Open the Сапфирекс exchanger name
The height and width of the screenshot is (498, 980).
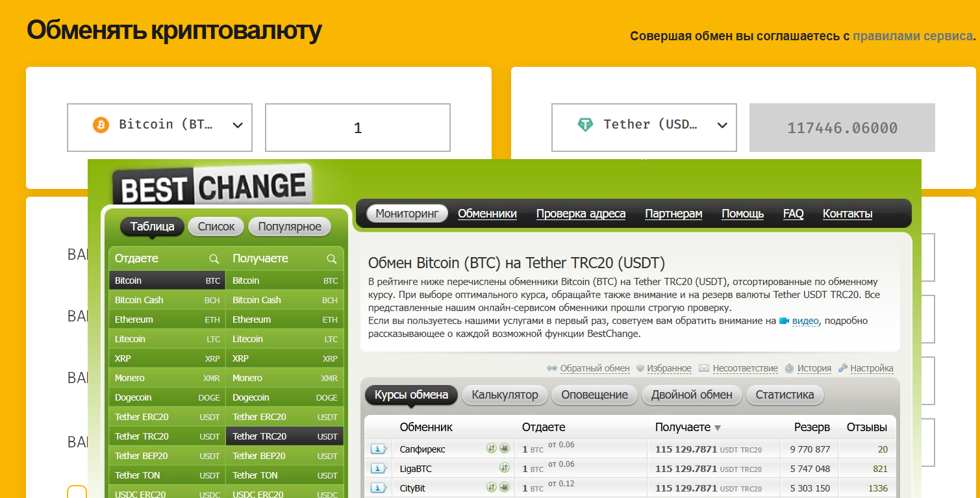pyautogui.click(x=423, y=449)
